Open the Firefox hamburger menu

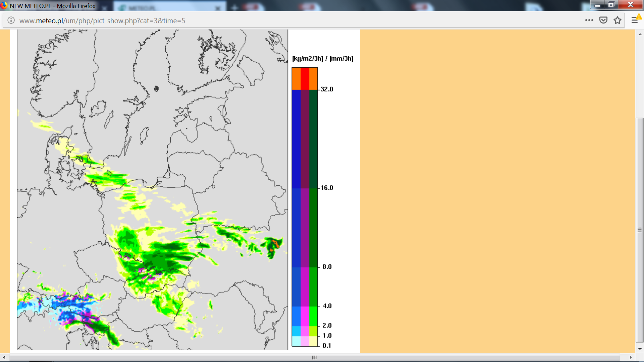(x=635, y=20)
